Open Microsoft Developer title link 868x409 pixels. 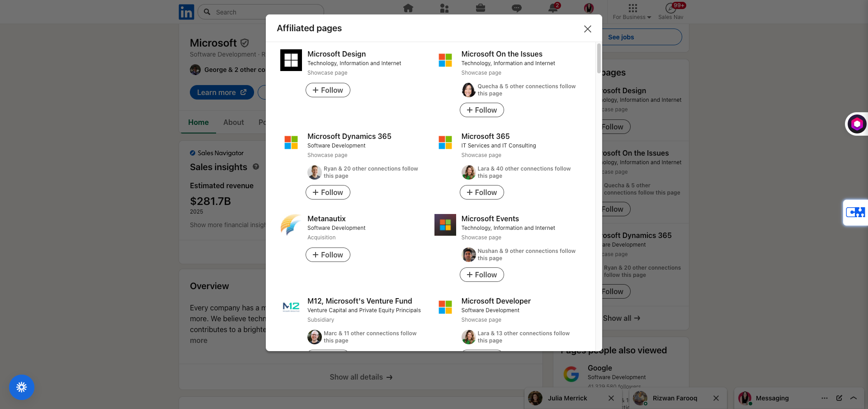click(x=496, y=301)
